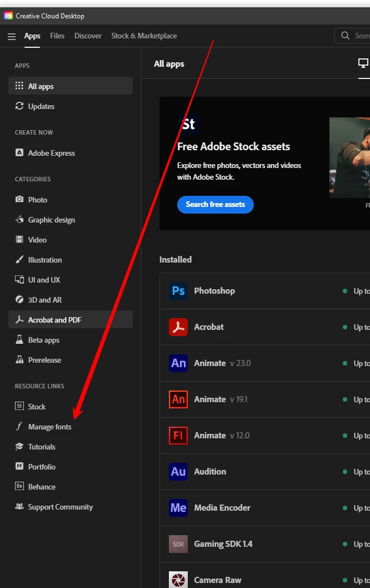This screenshot has width=370, height=588.
Task: Switch to the Apps tab
Action: click(32, 36)
